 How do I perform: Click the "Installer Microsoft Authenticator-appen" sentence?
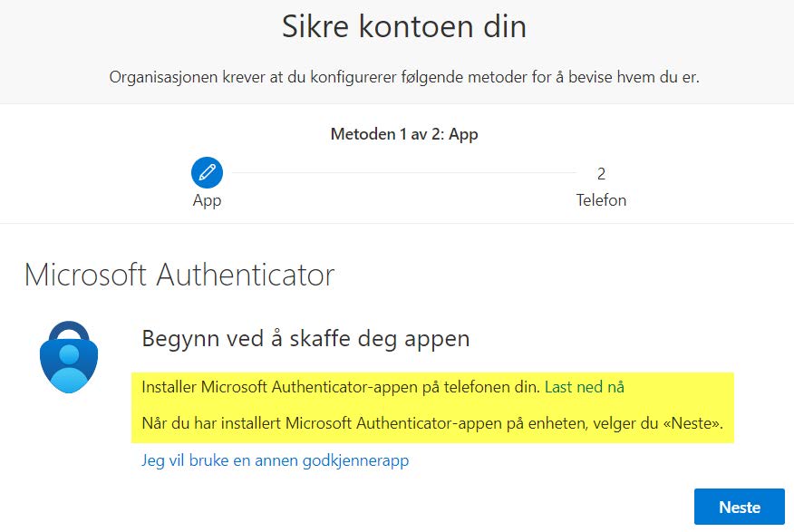(341, 387)
